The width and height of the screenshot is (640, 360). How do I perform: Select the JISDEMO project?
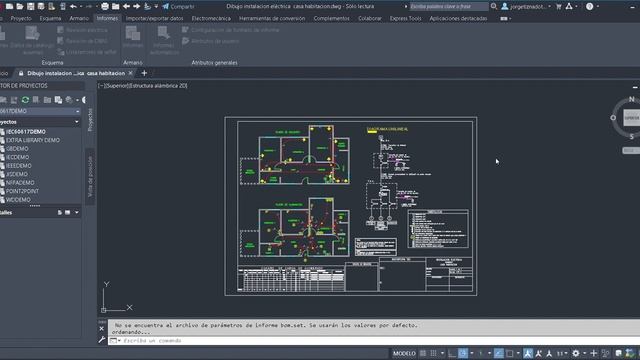pos(17,174)
